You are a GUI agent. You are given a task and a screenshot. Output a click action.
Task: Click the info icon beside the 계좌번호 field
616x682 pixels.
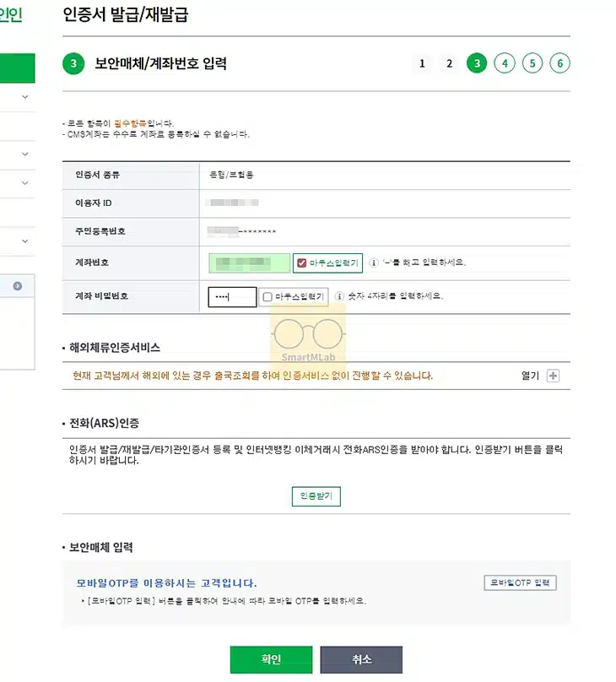tap(376, 262)
